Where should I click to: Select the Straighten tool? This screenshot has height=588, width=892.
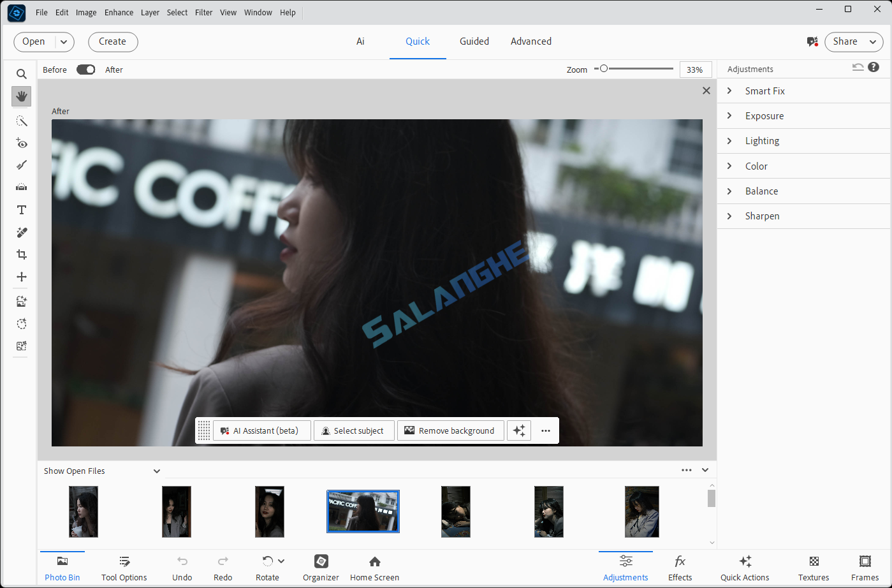(x=22, y=187)
